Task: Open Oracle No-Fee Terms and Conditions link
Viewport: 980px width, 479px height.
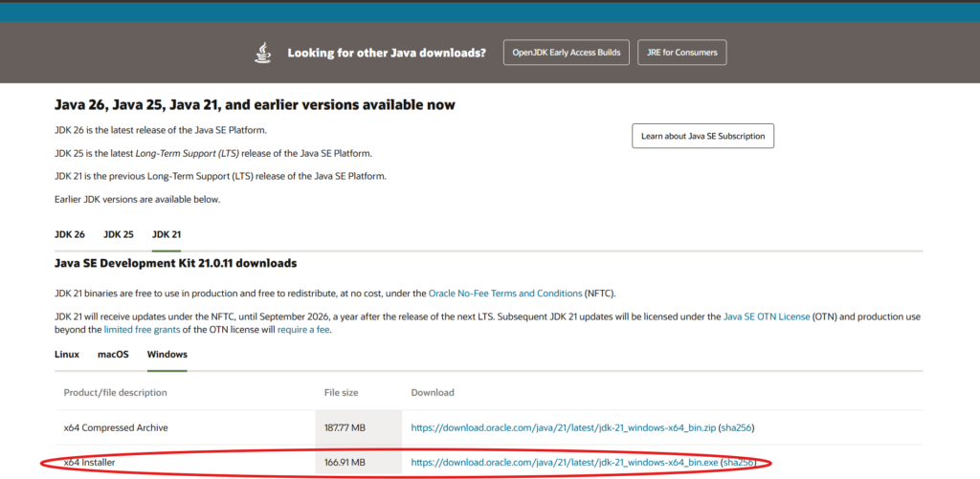Action: (x=505, y=293)
